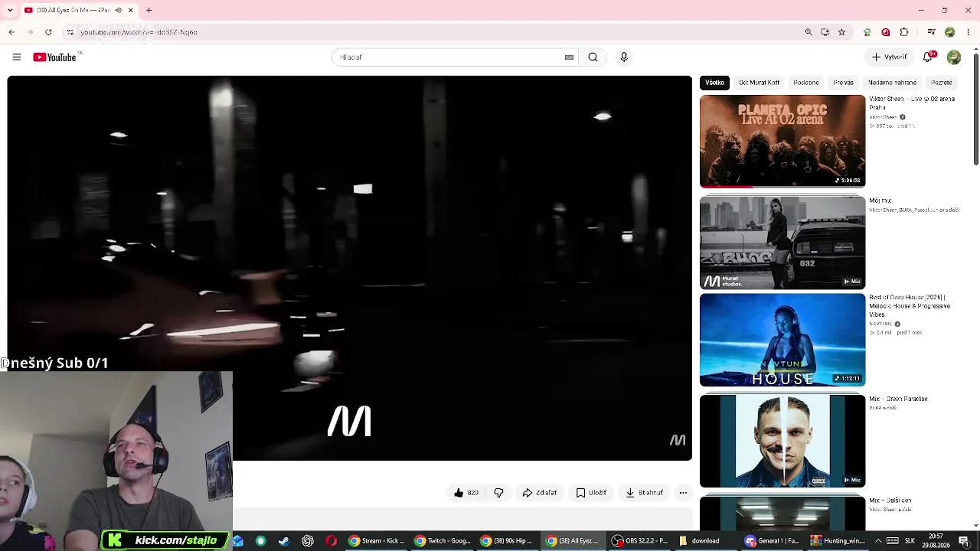Reload the current page
This screenshot has width=980, height=551.
coord(48,32)
